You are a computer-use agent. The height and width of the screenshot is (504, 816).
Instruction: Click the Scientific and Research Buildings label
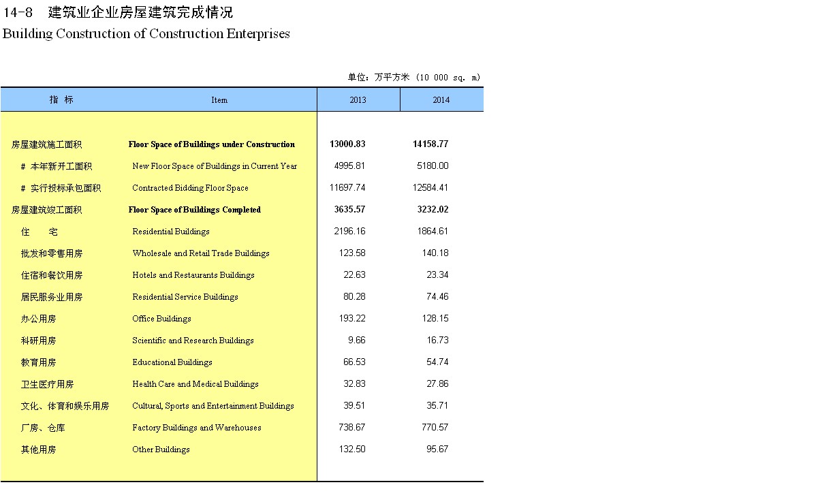click(193, 341)
